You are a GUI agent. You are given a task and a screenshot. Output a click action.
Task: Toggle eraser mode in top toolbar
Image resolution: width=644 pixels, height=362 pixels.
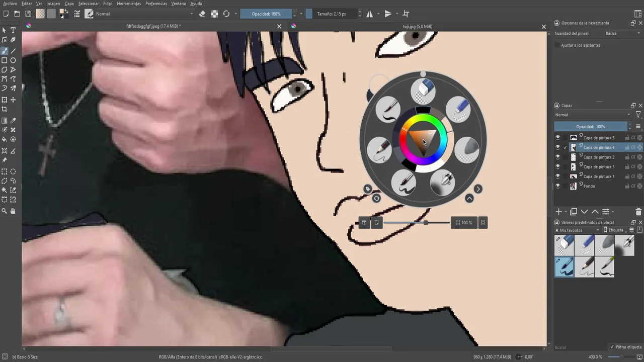pos(202,14)
